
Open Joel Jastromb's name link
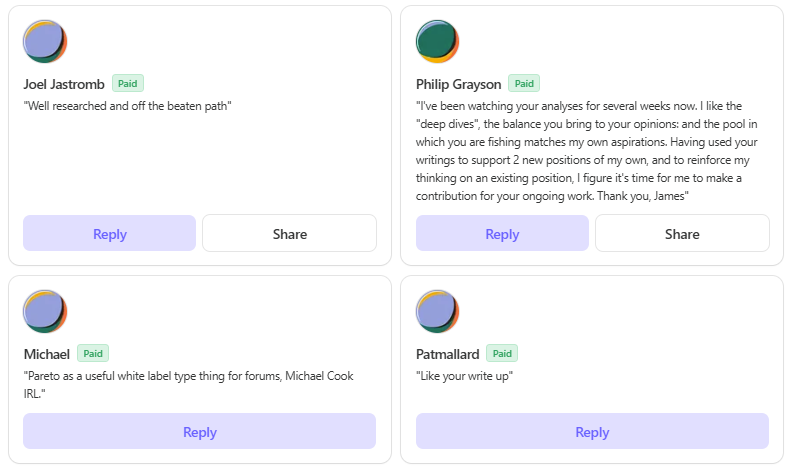pyautogui.click(x=64, y=84)
